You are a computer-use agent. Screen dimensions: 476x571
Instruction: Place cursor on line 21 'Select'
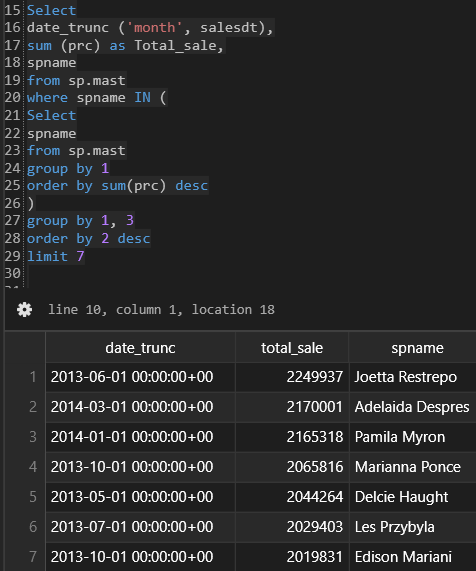coord(51,115)
